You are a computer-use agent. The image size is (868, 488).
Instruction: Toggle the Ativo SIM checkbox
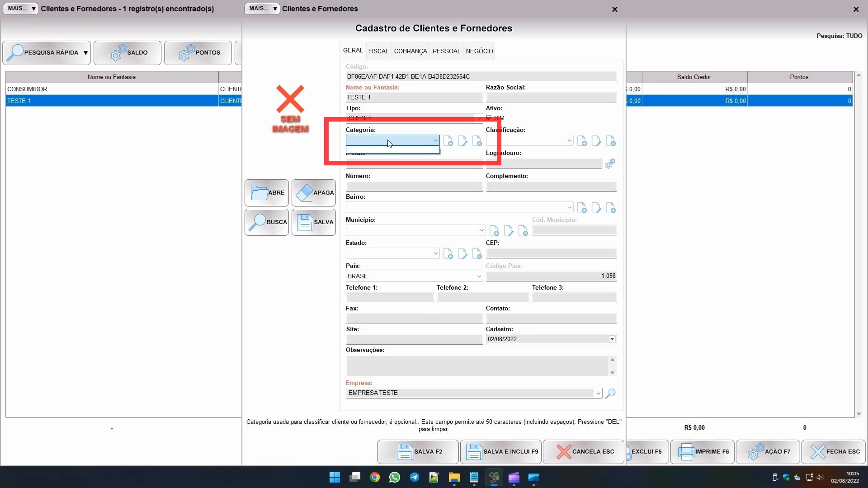click(x=489, y=118)
